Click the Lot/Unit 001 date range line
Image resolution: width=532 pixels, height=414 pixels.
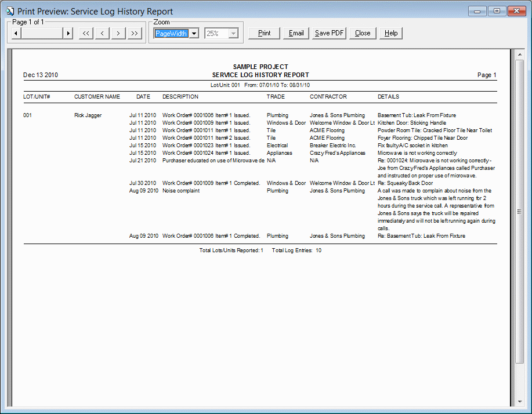tap(260, 85)
